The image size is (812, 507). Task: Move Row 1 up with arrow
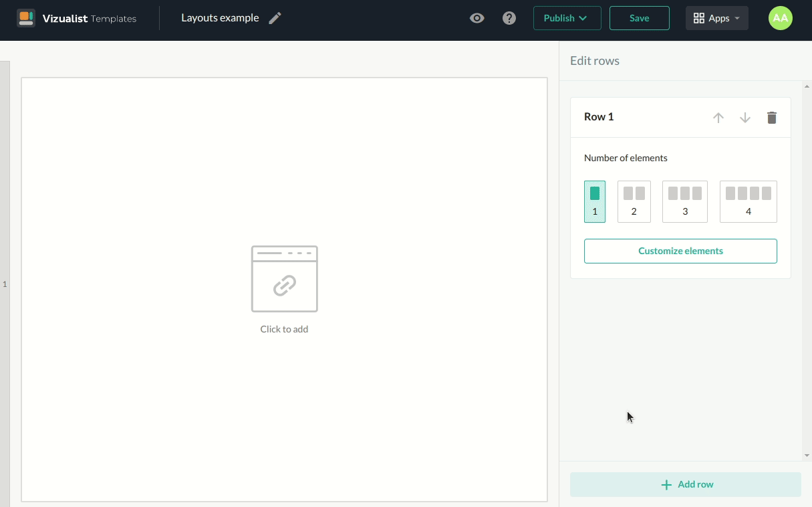click(718, 118)
